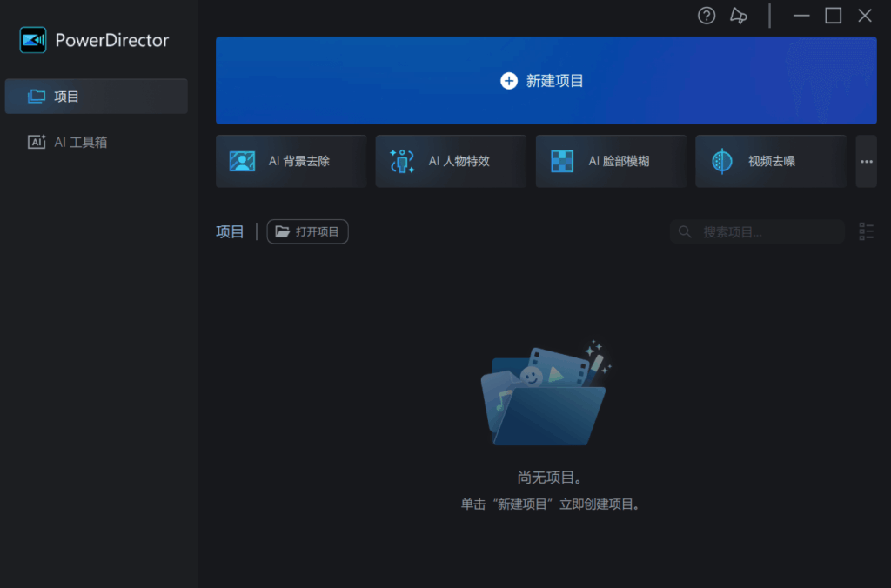
Task: Launch the AI 脸部模糊 tool
Action: click(611, 161)
